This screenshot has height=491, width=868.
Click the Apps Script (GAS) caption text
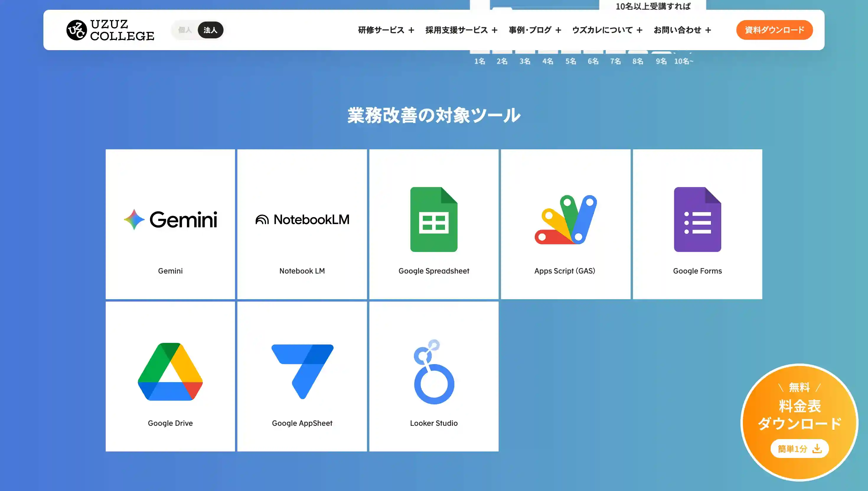(565, 271)
